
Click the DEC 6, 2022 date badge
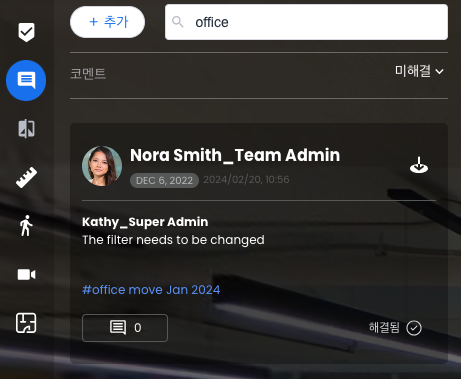click(164, 180)
